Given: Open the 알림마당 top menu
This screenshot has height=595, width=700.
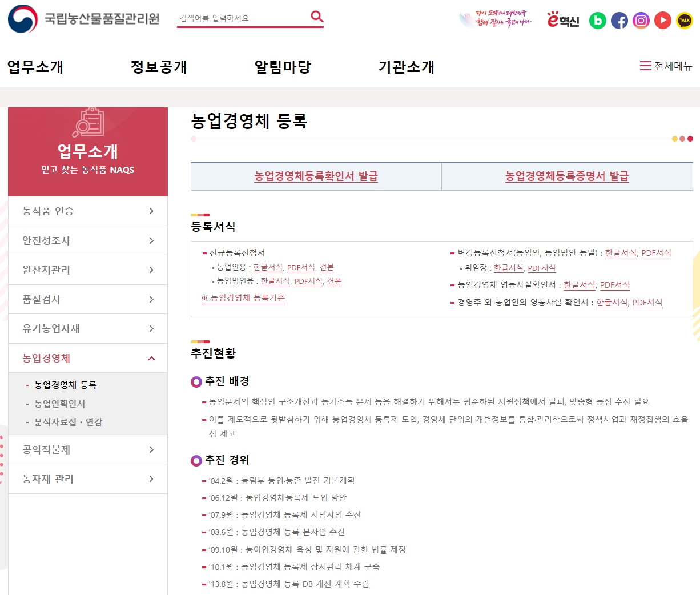Looking at the screenshot, I should (x=283, y=67).
